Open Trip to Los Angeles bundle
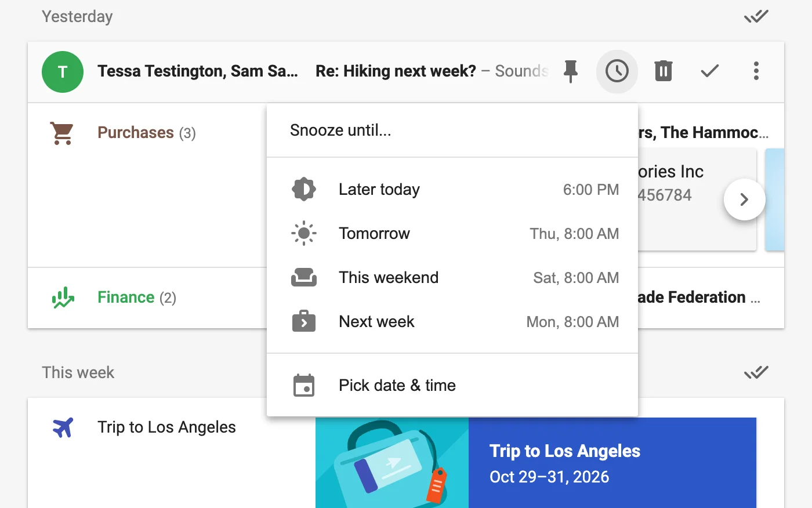The image size is (812, 508). [166, 427]
